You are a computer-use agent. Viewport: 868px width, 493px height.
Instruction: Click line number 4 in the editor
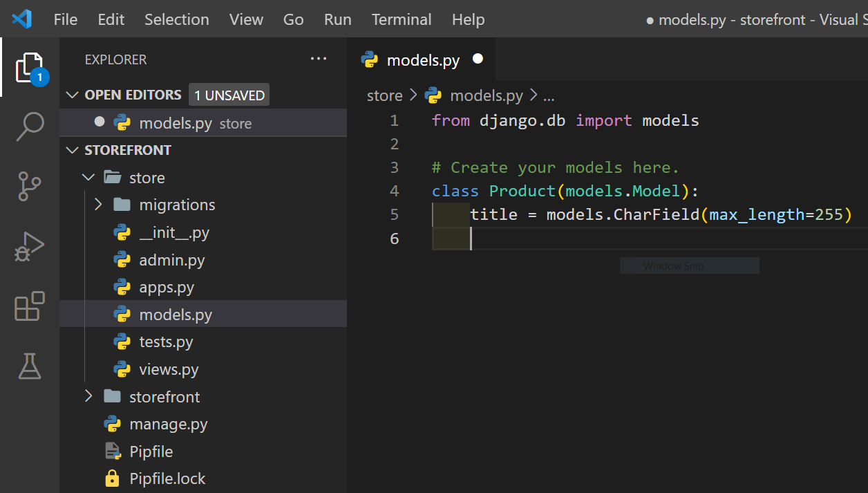394,191
